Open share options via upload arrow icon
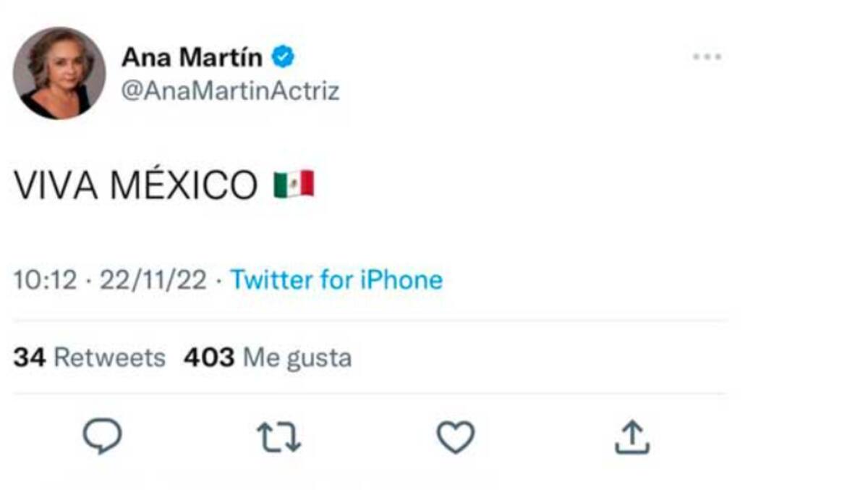The height and width of the screenshot is (490, 868). (632, 437)
